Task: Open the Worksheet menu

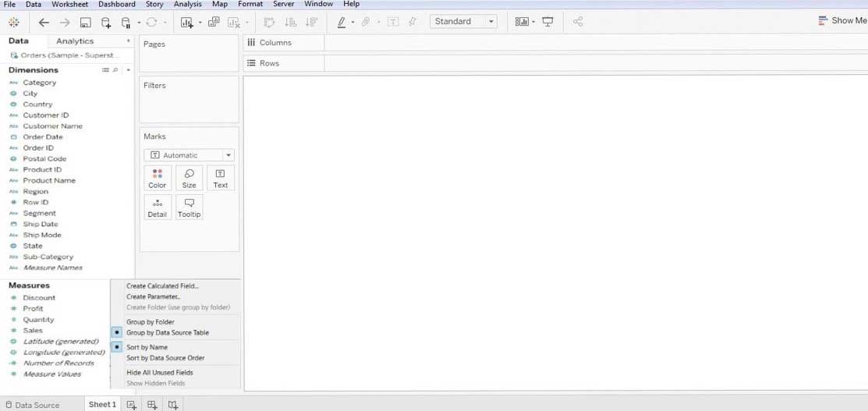Action: click(x=69, y=4)
